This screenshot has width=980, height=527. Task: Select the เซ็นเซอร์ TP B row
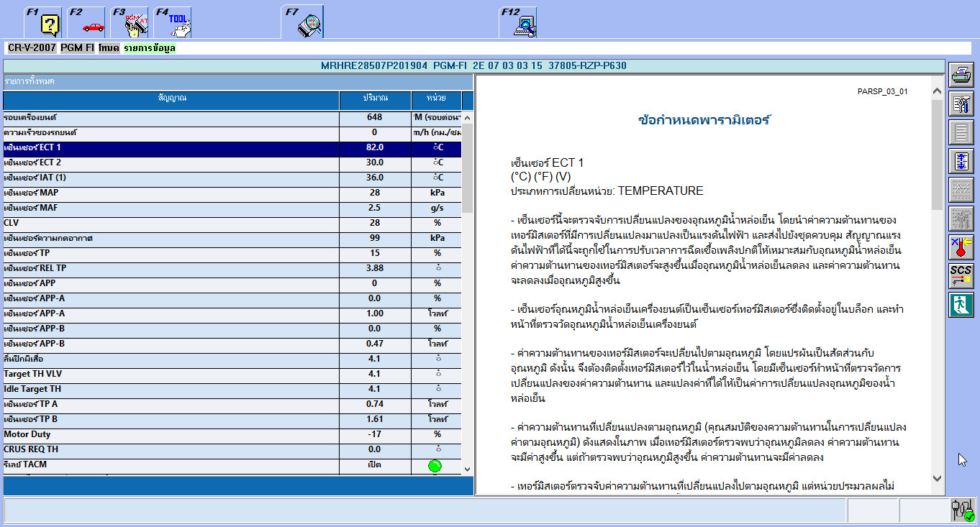pyautogui.click(x=232, y=420)
